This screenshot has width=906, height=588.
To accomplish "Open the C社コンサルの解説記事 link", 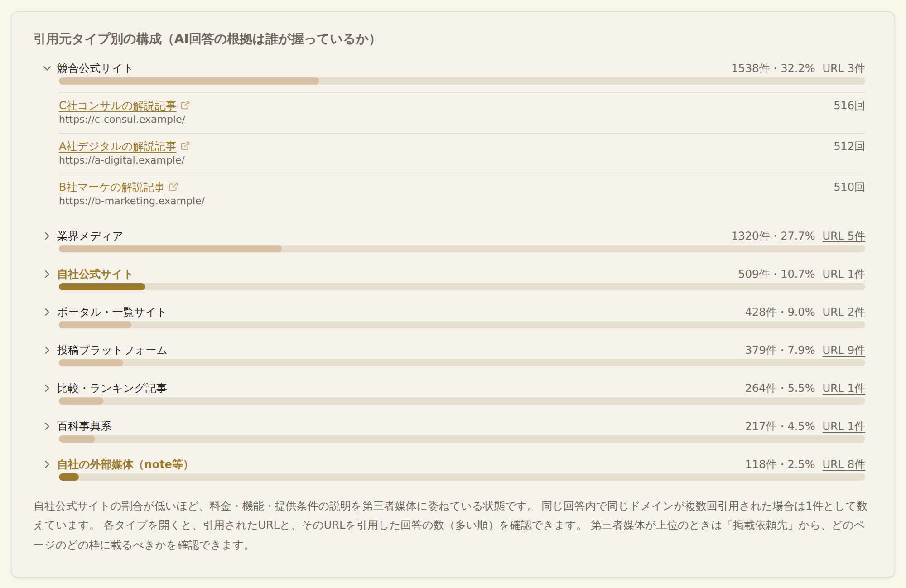I will (117, 106).
